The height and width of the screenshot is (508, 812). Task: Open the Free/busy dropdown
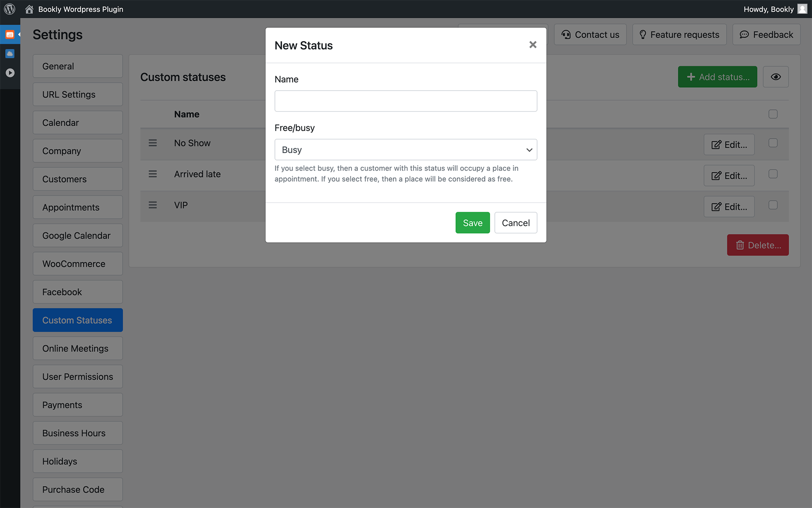406,150
